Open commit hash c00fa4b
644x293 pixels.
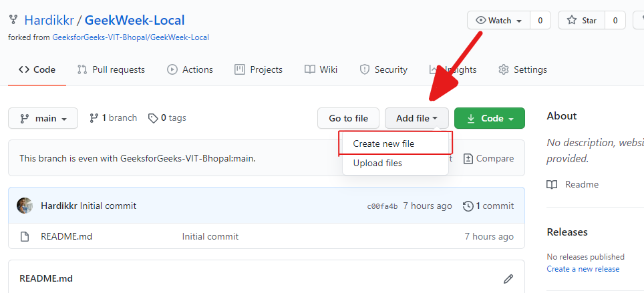point(382,206)
